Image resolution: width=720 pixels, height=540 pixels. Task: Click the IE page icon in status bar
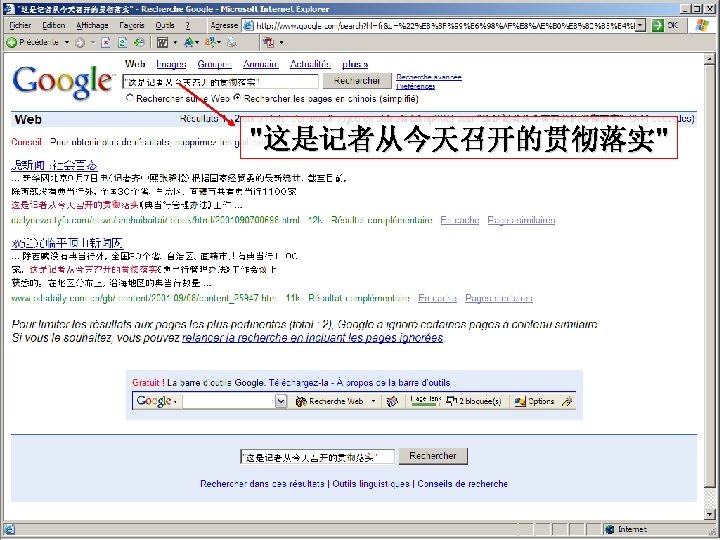(9, 529)
